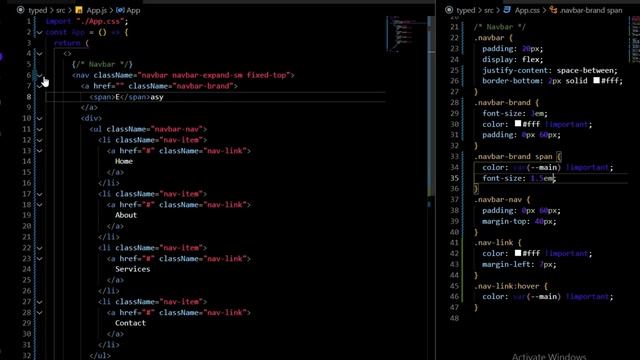This screenshot has height=360, width=640.
Task: Click on the 'Contact' text in App.js
Action: (x=130, y=323)
